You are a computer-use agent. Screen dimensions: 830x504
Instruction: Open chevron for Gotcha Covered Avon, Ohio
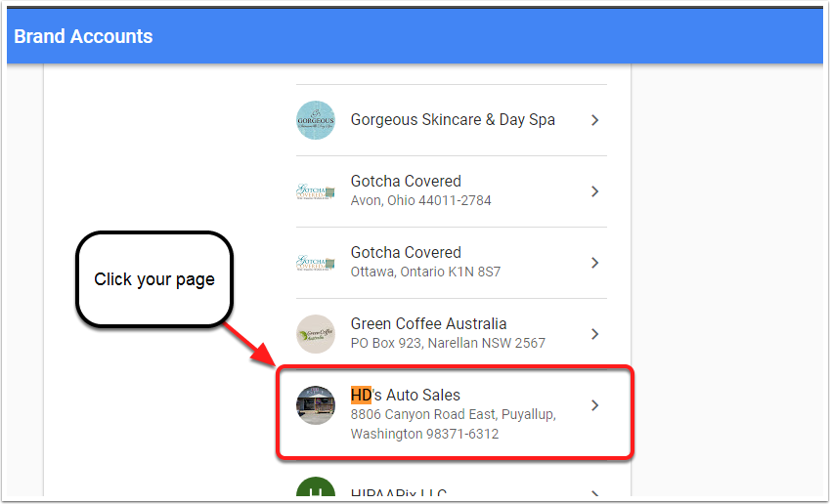[595, 191]
